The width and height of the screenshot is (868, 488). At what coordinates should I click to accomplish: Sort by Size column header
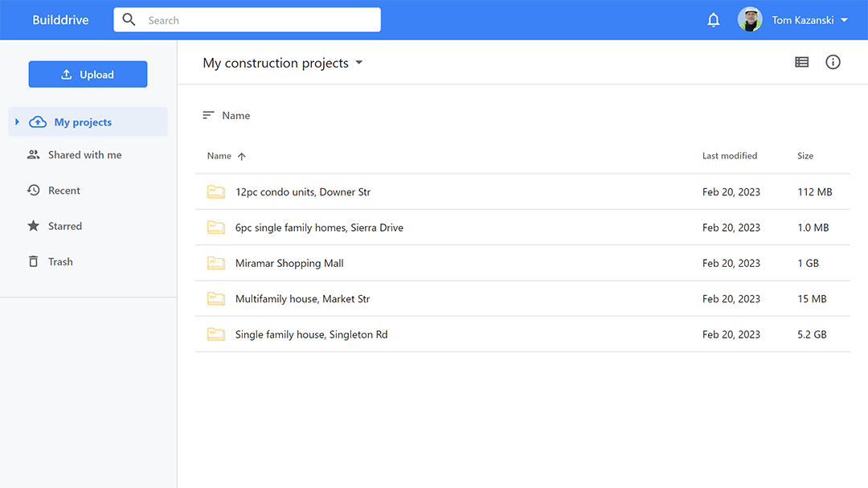coord(805,156)
